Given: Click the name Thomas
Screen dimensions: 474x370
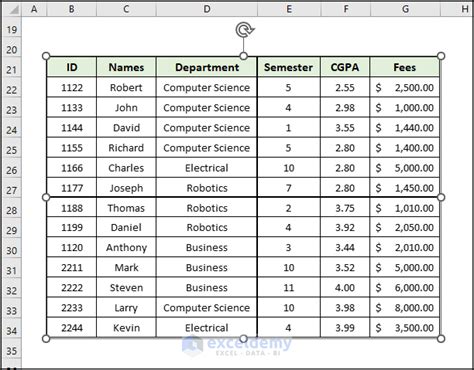Looking at the screenshot, I should click(126, 208).
